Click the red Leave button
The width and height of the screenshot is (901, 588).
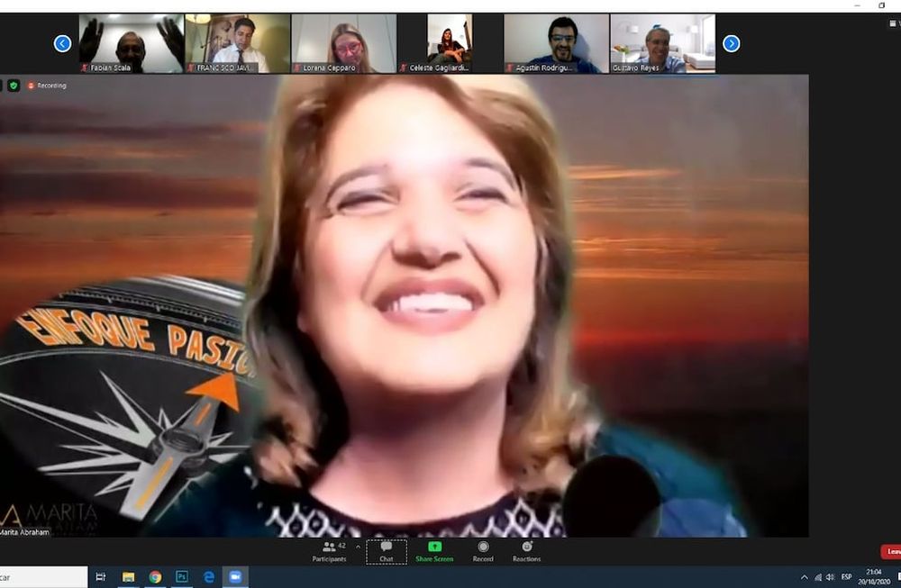click(x=891, y=551)
